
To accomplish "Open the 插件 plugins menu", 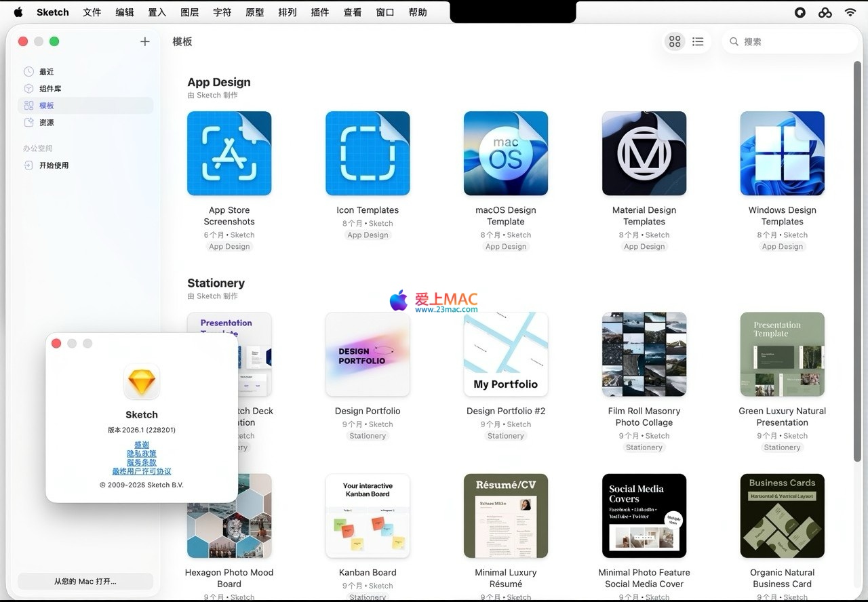I will [x=319, y=12].
